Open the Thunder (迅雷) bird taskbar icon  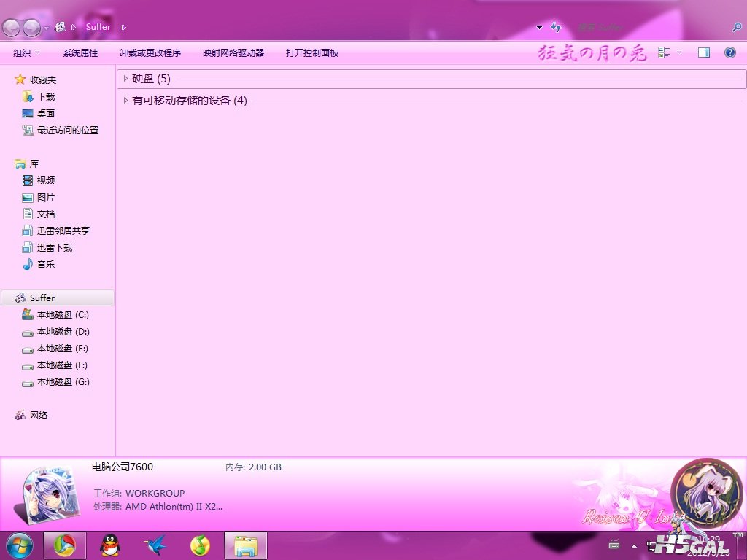tap(155, 545)
